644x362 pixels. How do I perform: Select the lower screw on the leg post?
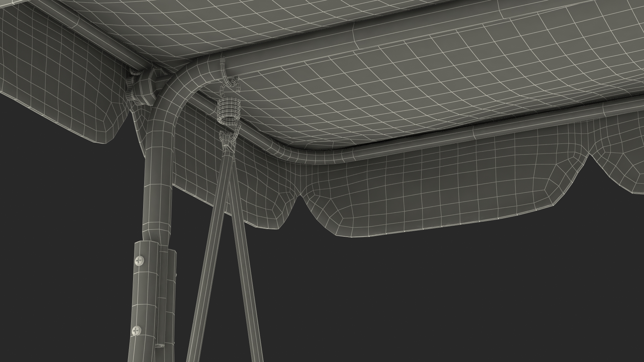137,331
